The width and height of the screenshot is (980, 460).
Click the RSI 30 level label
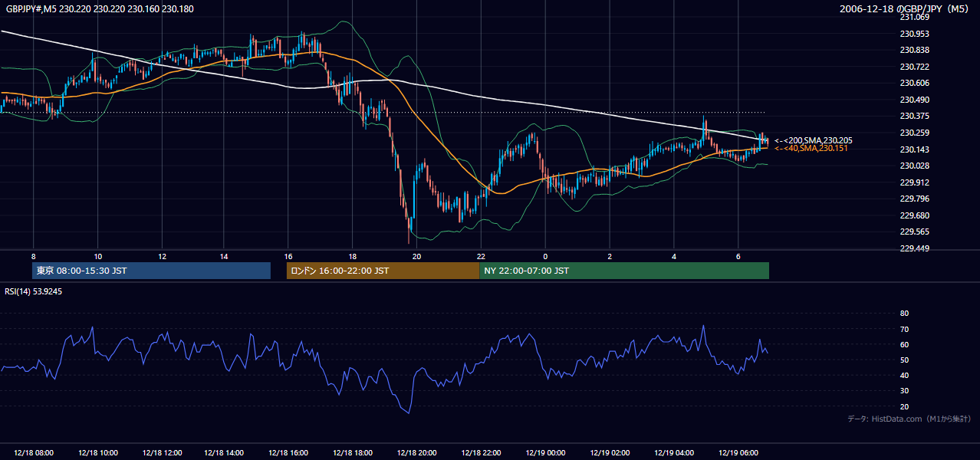tap(904, 390)
